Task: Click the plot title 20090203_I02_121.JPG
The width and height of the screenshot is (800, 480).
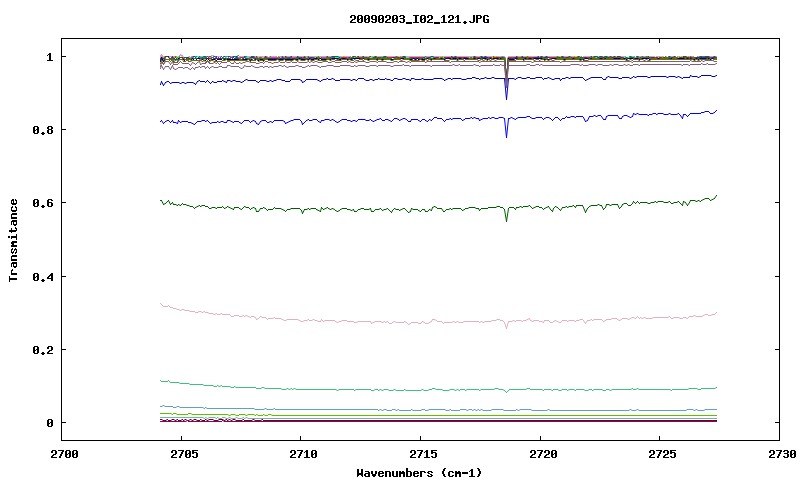Action: [419, 19]
